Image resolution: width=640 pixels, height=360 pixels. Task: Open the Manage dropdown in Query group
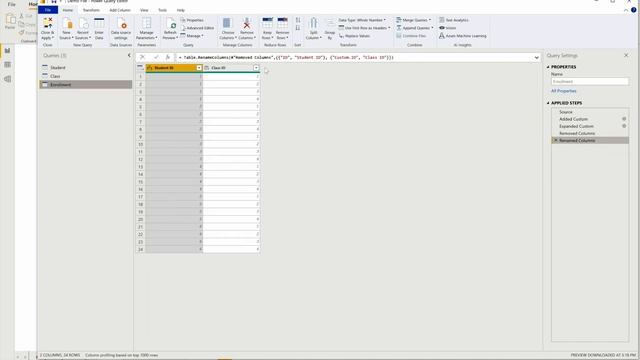pyautogui.click(x=191, y=36)
